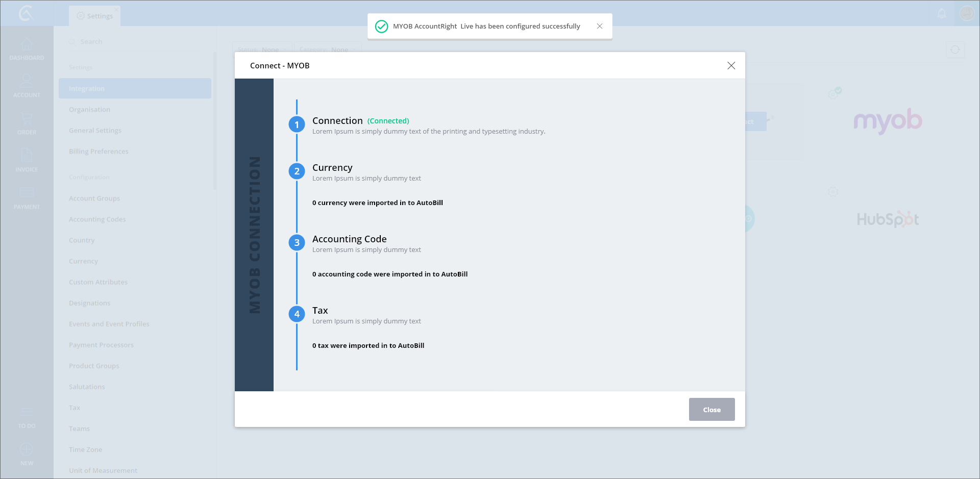
Task: Select the Payment card icon
Action: (x=27, y=193)
